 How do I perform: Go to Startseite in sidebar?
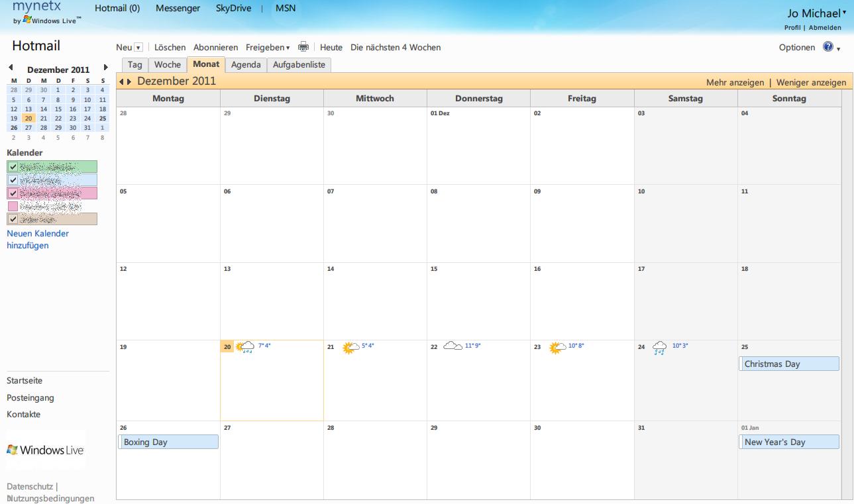pos(25,381)
